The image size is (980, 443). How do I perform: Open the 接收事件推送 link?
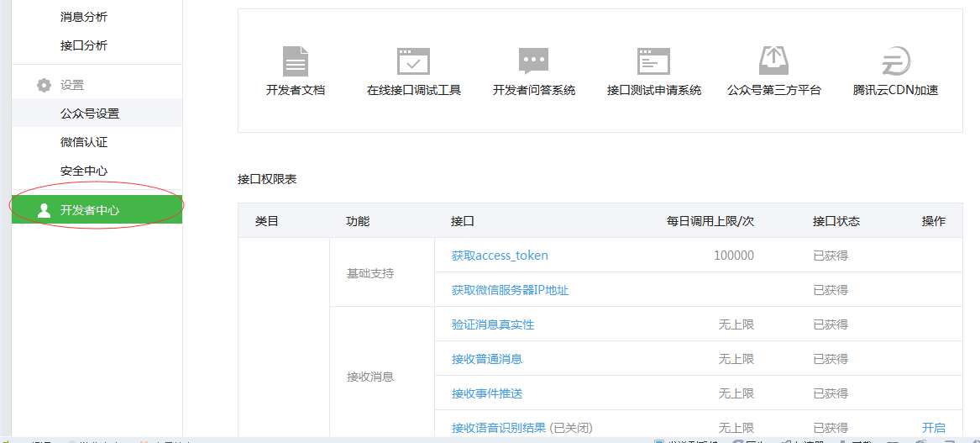pyautogui.click(x=487, y=393)
